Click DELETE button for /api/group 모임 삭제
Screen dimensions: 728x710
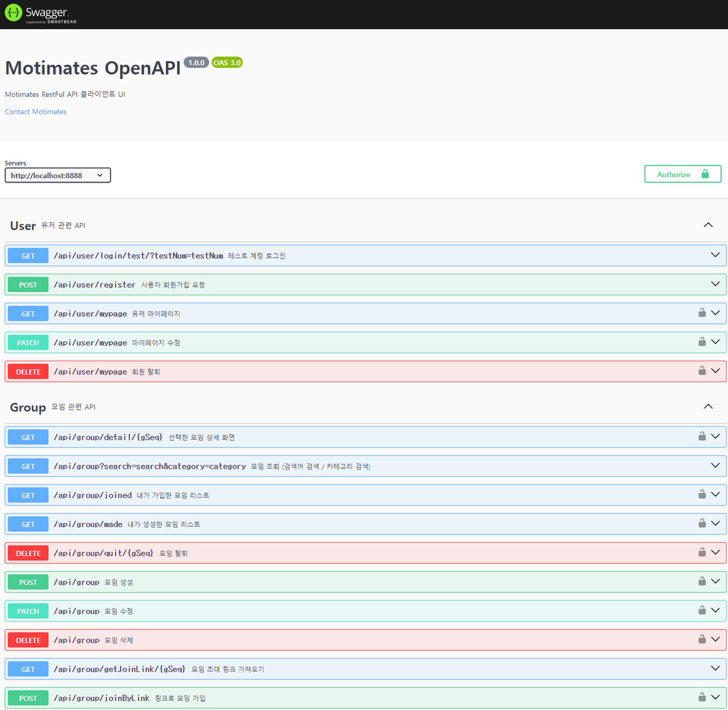pyautogui.click(x=28, y=641)
